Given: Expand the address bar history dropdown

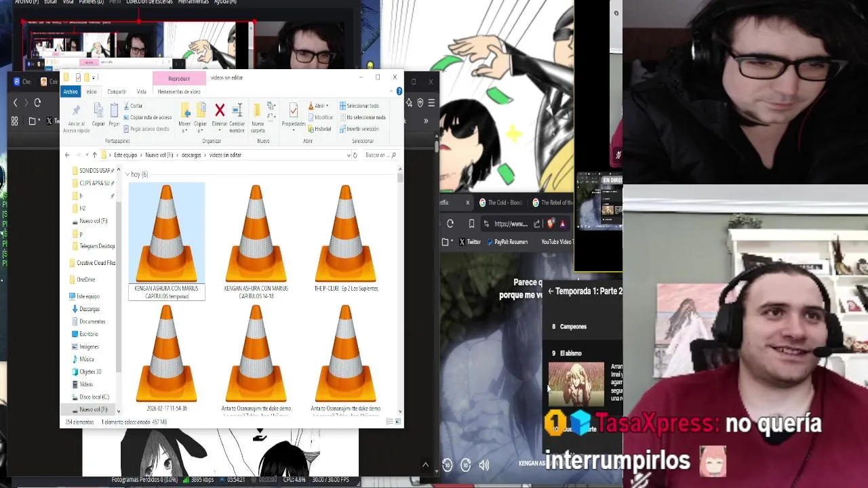Looking at the screenshot, I should pos(348,155).
